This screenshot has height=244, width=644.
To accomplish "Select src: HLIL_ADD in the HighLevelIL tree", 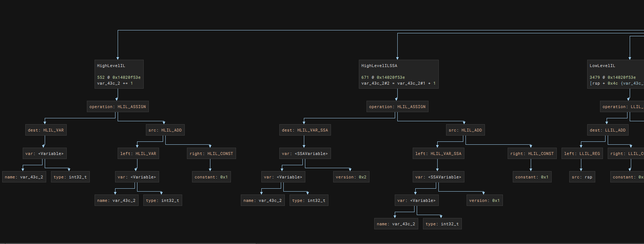I will tap(165, 130).
